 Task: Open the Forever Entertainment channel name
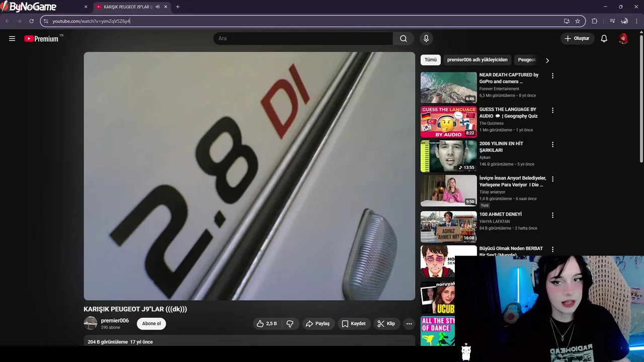[499, 89]
